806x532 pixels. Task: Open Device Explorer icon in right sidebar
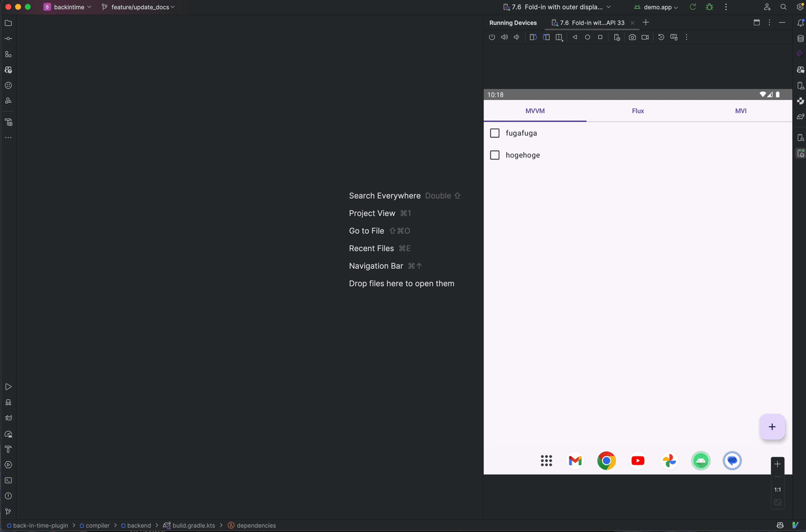click(x=800, y=137)
